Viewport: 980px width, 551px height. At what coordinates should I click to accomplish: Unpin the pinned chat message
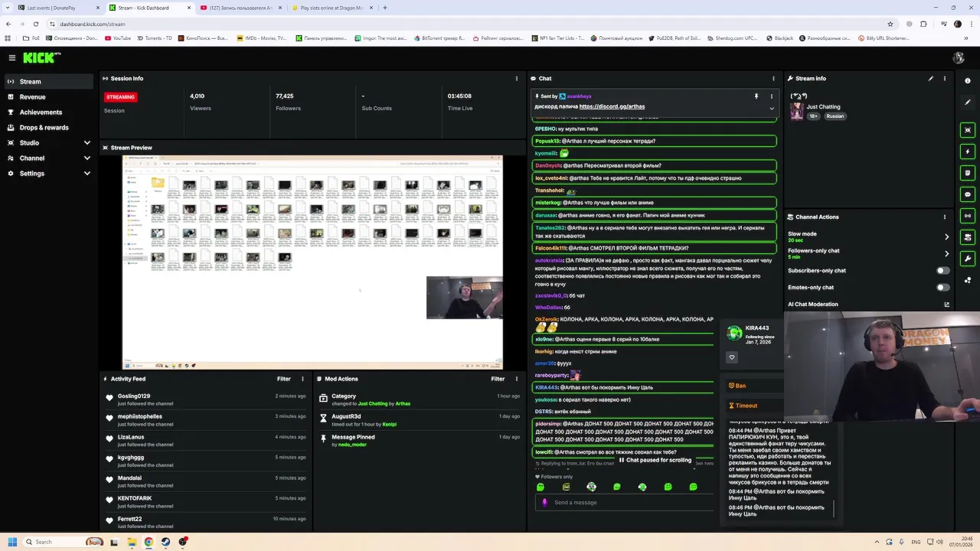756,96
